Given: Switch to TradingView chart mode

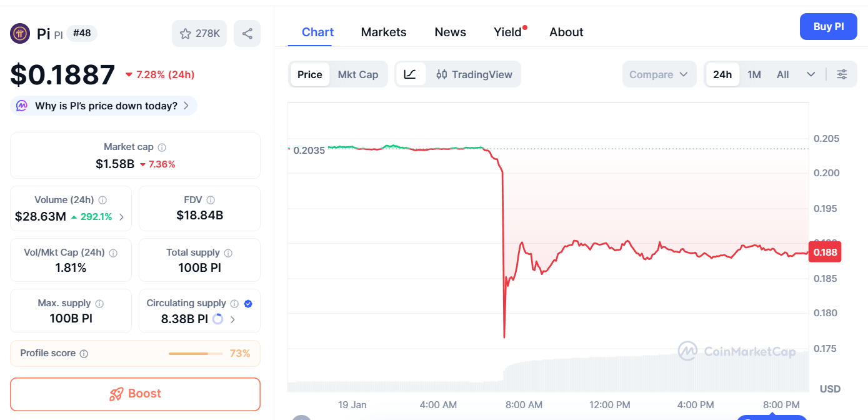Looking at the screenshot, I should [474, 74].
